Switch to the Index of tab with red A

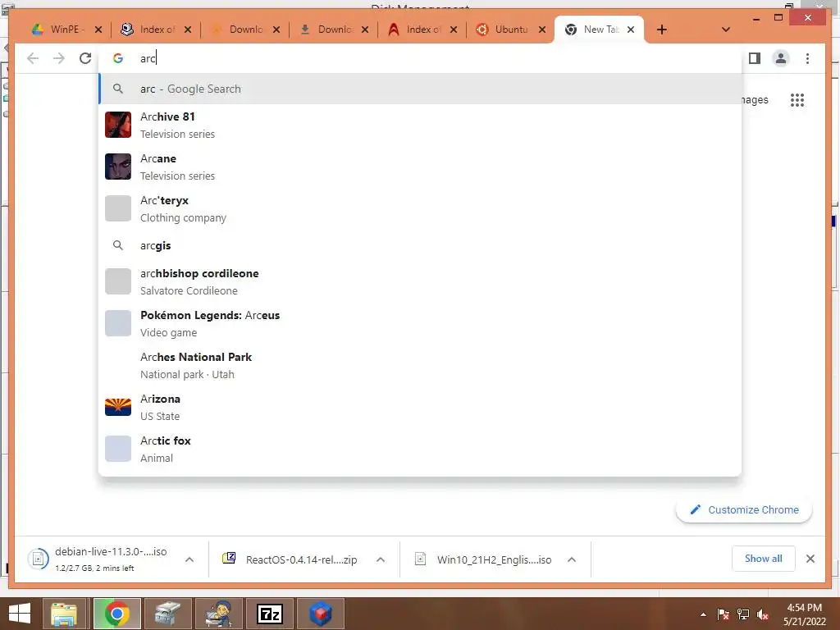click(x=422, y=30)
